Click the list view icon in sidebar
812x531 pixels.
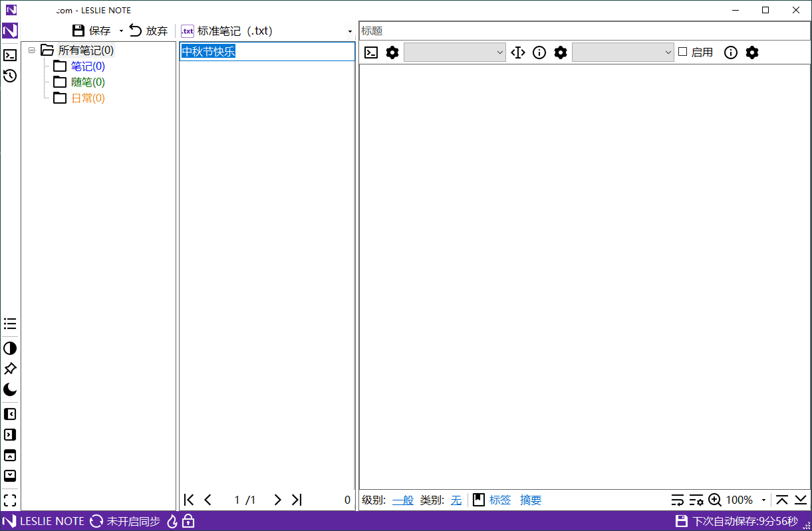click(10, 324)
